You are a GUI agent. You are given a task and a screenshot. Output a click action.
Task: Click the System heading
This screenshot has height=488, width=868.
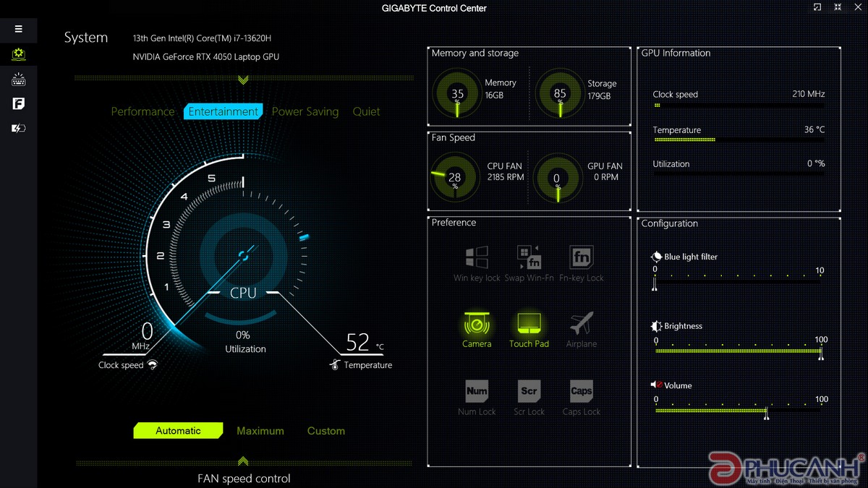tap(86, 38)
